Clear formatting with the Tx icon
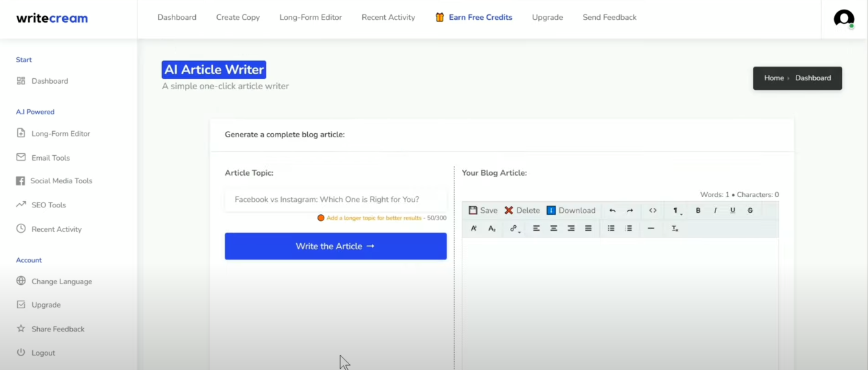868x370 pixels. (675, 229)
